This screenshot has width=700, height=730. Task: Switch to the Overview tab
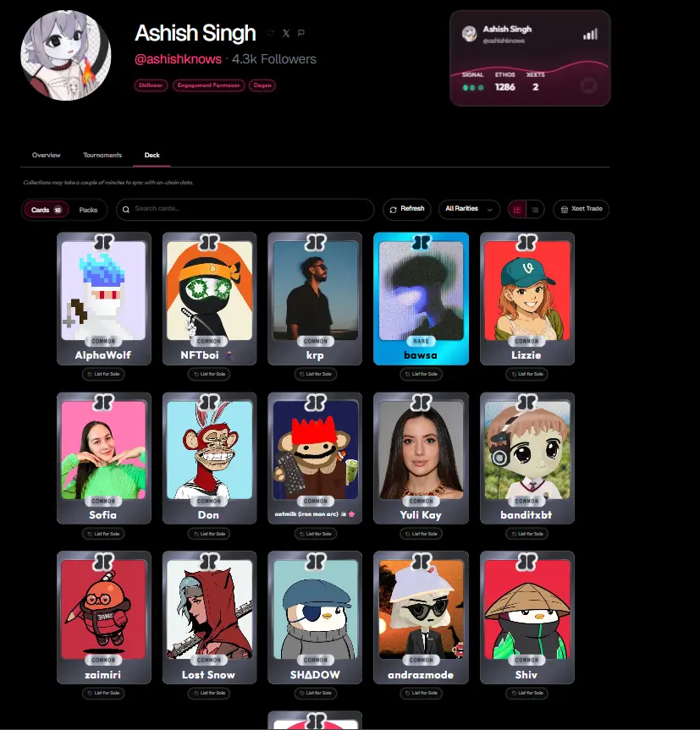tap(46, 155)
